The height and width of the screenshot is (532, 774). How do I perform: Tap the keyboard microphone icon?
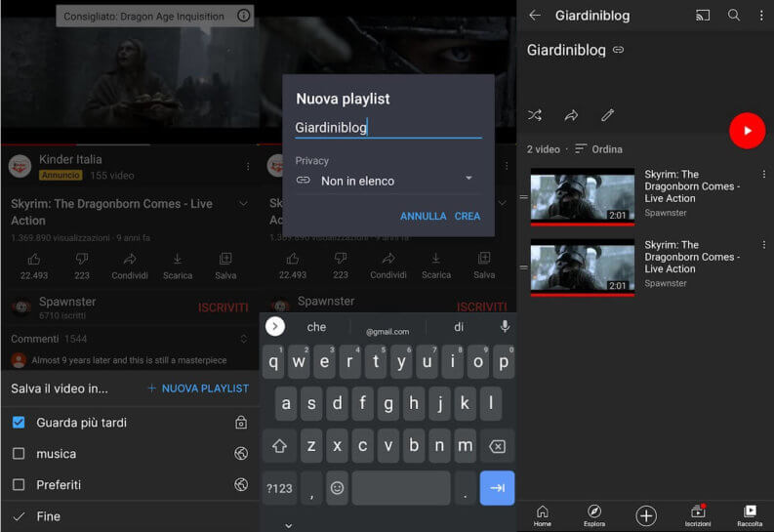505,326
